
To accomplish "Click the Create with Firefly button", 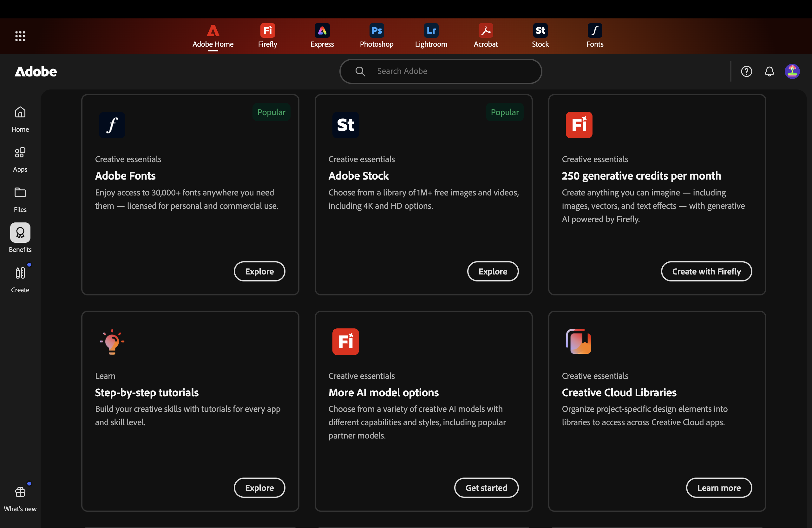I will click(706, 271).
